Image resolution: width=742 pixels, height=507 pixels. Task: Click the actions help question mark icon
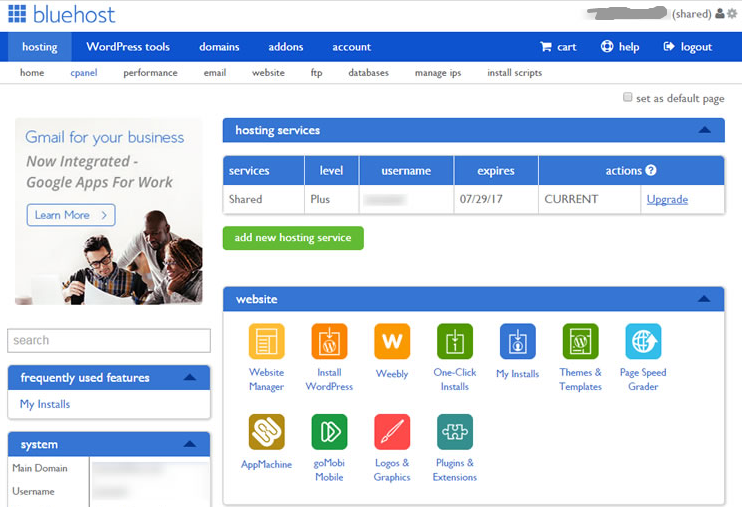pyautogui.click(x=651, y=170)
